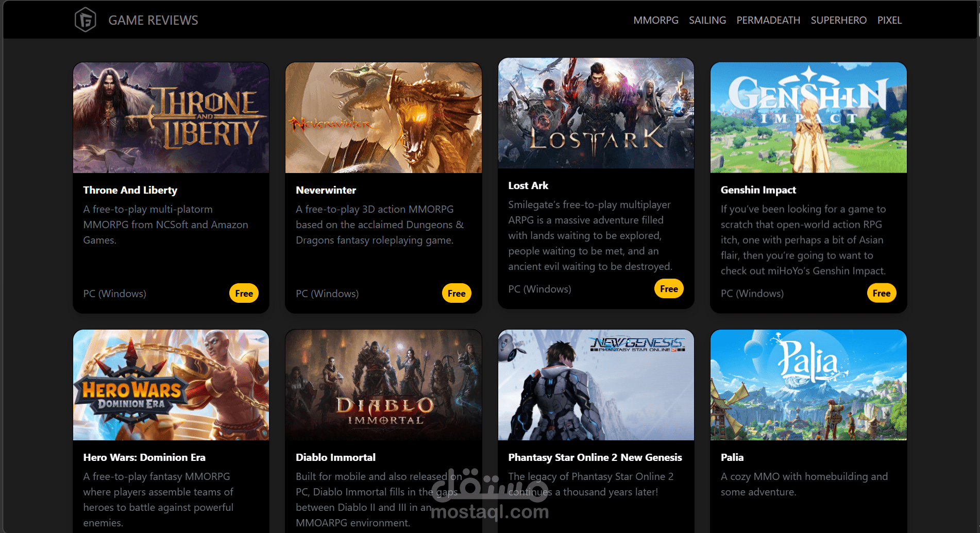Click the Hero Wars: Dominion Era title
The height and width of the screenshot is (533, 980).
(144, 457)
